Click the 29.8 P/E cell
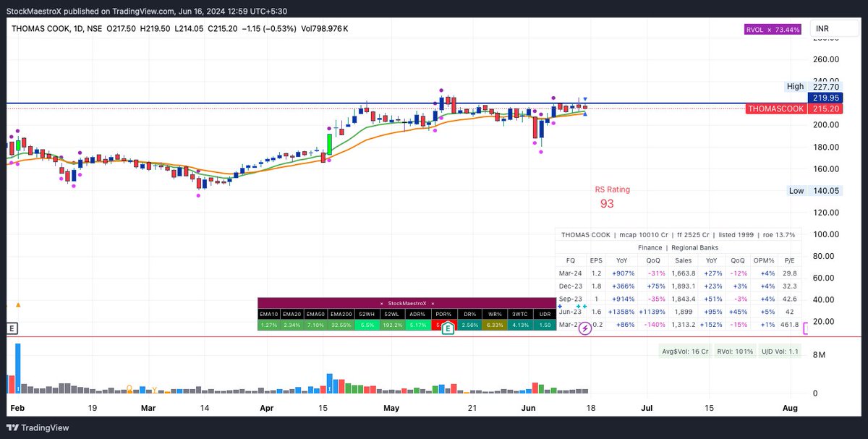 (789, 273)
